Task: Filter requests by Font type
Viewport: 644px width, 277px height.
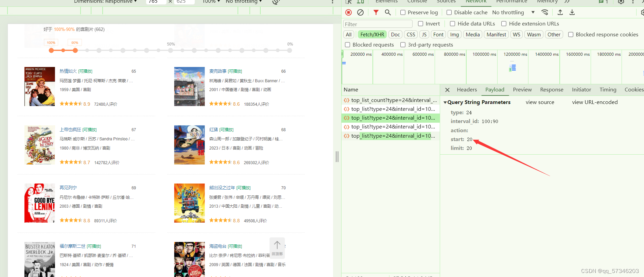Action: (x=438, y=35)
